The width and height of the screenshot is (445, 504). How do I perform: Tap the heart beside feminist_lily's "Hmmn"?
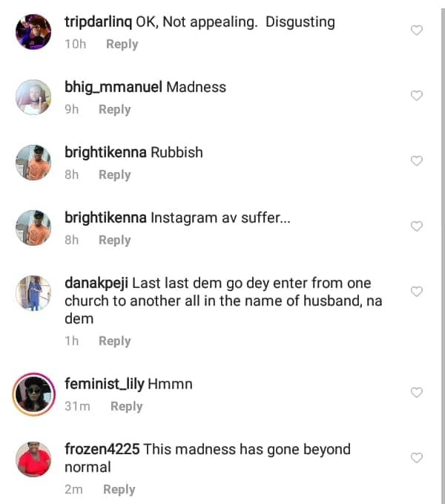pyautogui.click(x=417, y=393)
